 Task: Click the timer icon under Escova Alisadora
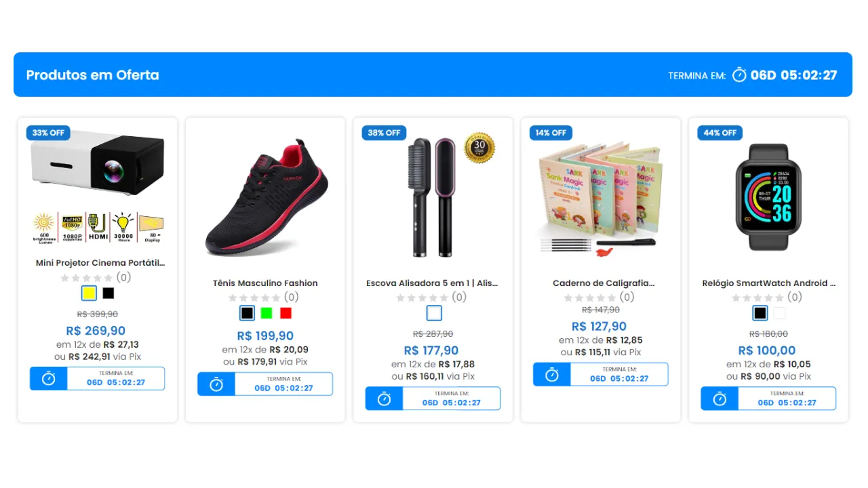point(384,399)
